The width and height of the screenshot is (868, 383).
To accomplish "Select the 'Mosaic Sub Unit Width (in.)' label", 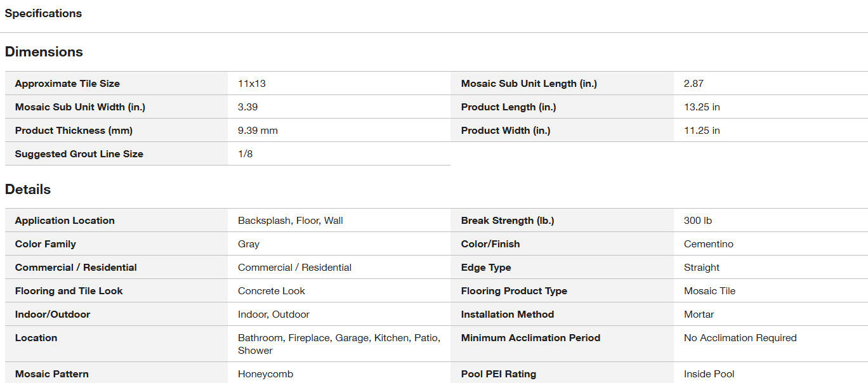I will point(80,107).
